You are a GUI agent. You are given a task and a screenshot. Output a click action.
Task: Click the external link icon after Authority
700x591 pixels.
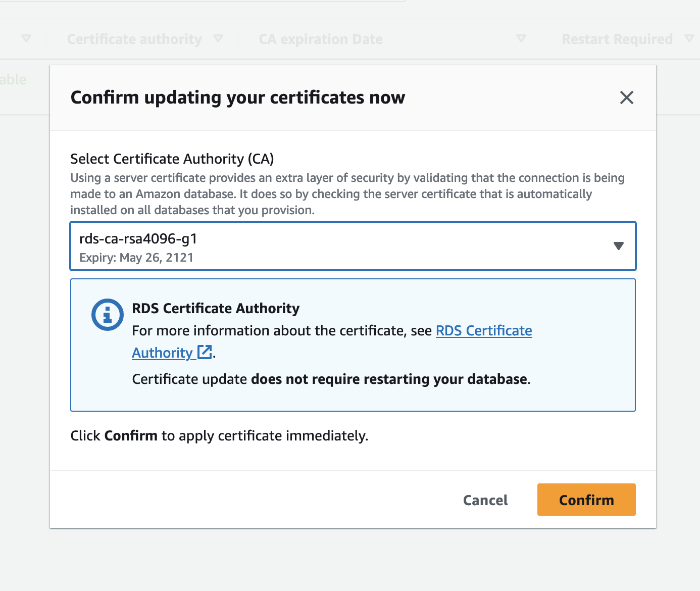(205, 352)
